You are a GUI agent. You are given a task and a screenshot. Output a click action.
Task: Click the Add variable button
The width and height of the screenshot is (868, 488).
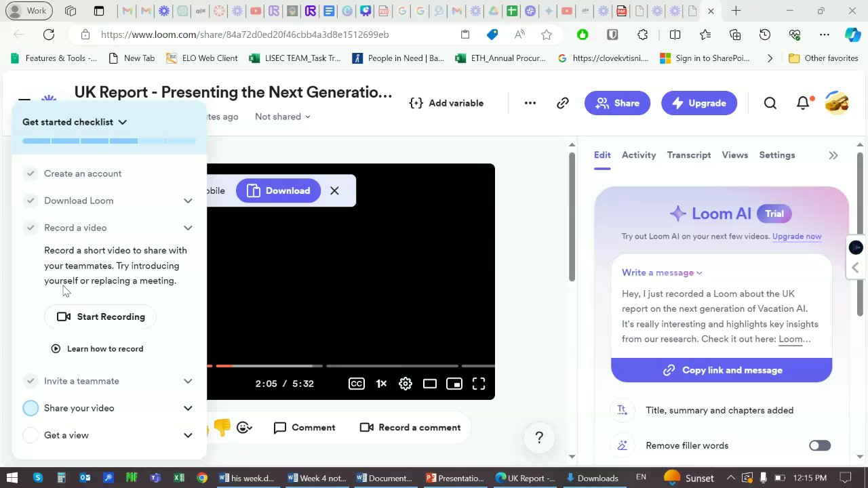446,103
